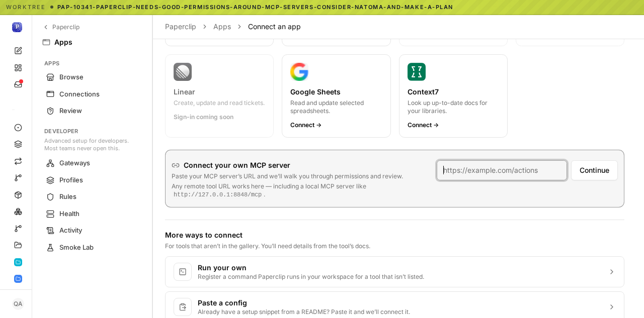Expand Paste a config with the chevron
This screenshot has width=644, height=318.
[x=612, y=307]
